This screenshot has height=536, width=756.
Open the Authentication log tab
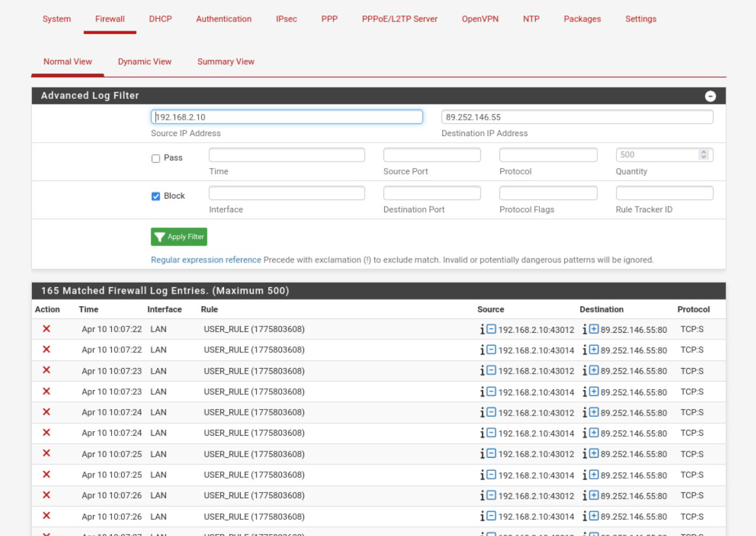pos(224,19)
